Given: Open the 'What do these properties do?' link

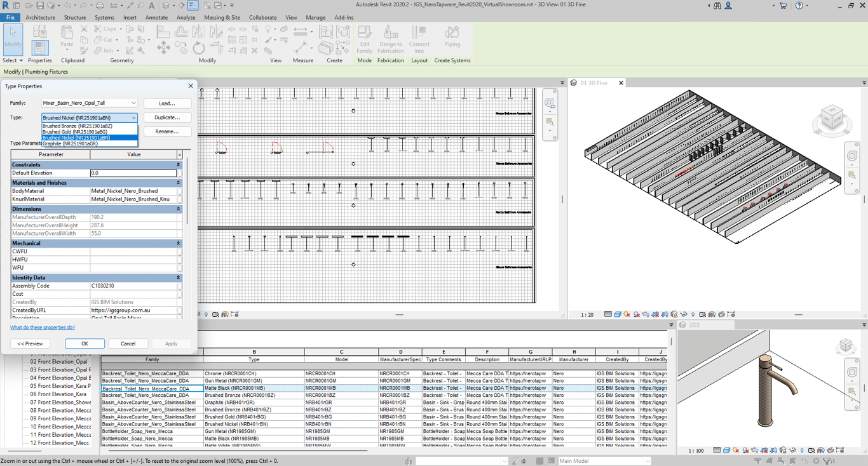Looking at the screenshot, I should [x=43, y=328].
